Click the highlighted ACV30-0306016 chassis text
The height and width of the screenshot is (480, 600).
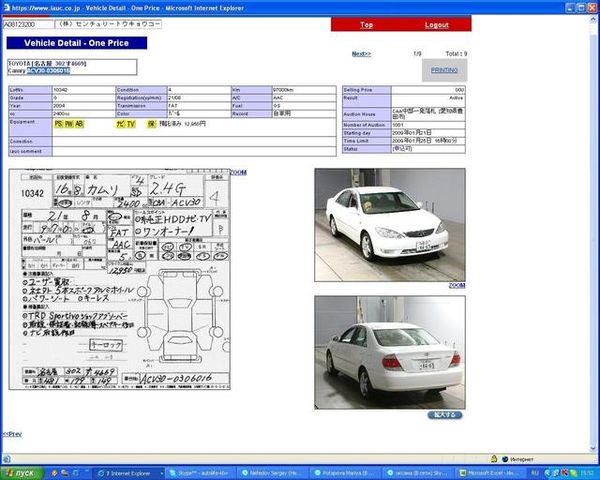click(49, 71)
